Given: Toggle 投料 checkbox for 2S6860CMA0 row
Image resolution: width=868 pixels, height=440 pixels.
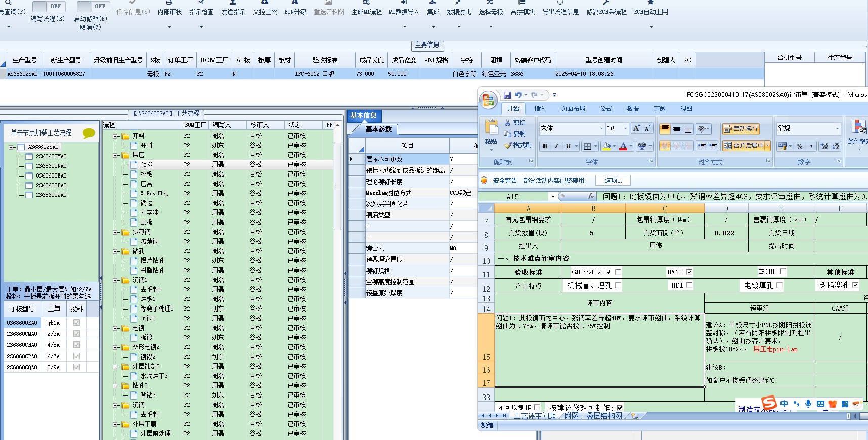Looking at the screenshot, I should tap(77, 334).
